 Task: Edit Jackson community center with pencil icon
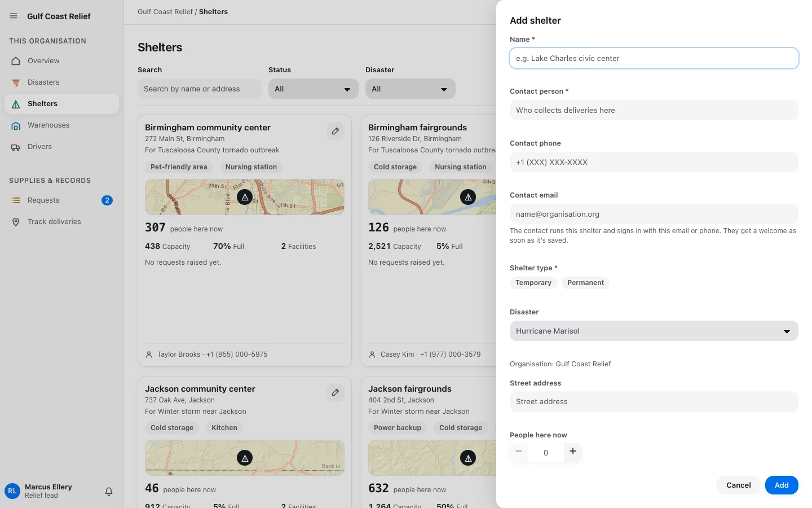click(336, 392)
